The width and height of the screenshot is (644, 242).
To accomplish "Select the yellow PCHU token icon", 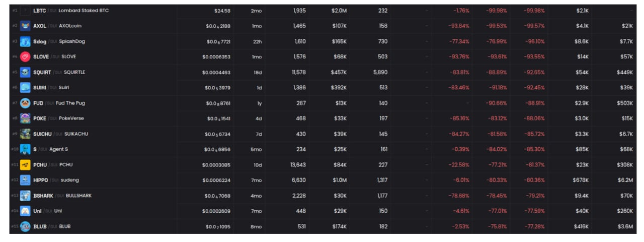I will pyautogui.click(x=25, y=165).
